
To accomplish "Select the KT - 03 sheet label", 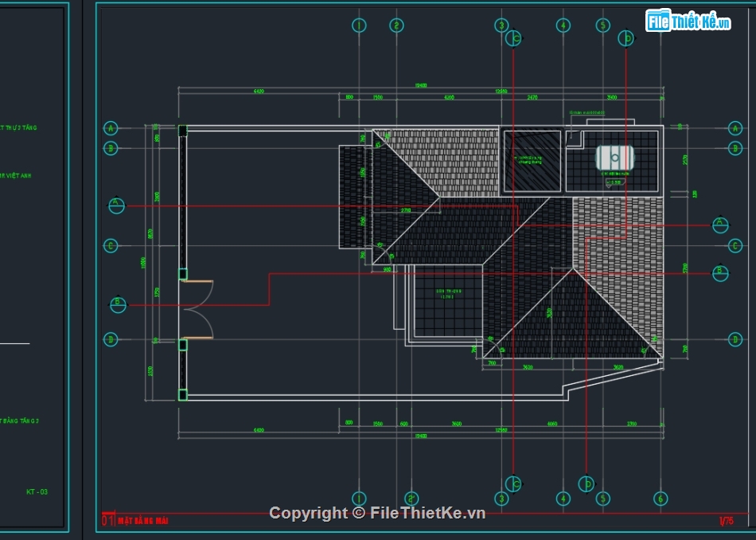I will pos(37,492).
